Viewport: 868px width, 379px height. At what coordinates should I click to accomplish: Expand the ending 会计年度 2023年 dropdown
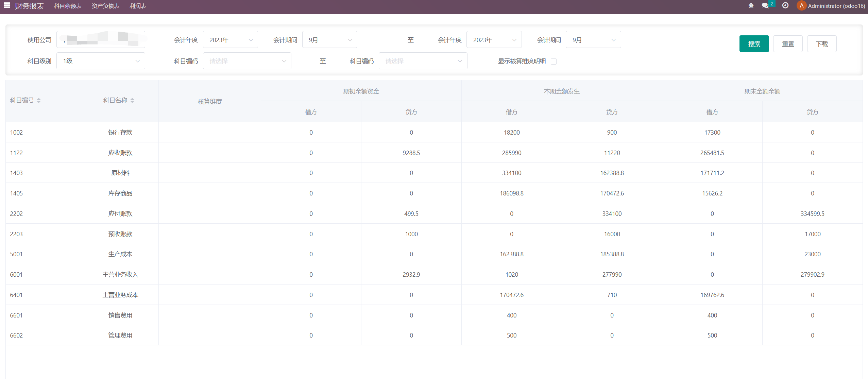(x=494, y=39)
